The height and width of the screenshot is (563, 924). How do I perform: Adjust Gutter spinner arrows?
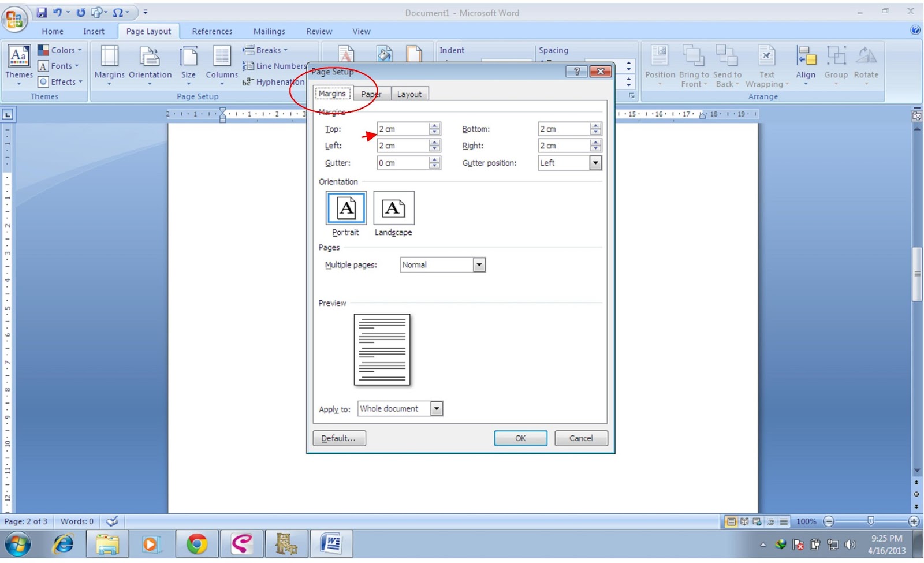435,163
